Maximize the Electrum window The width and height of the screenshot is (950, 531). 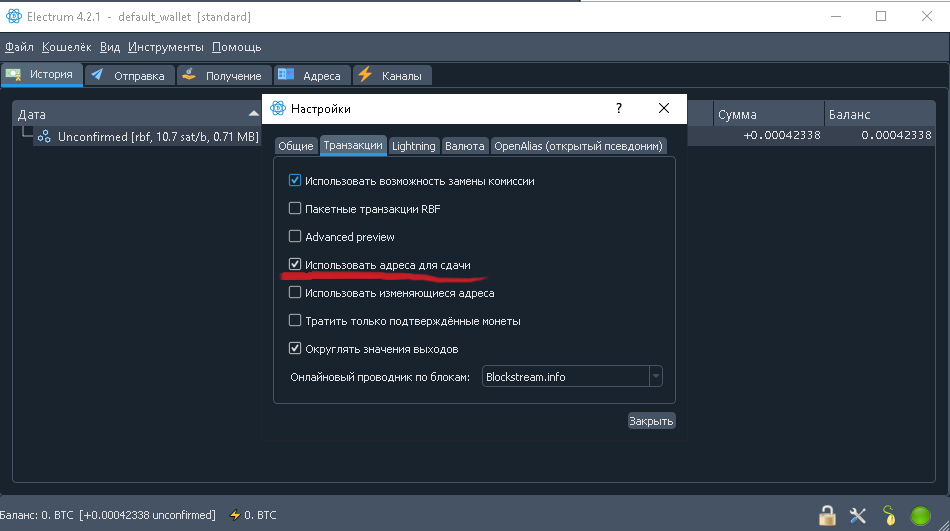[881, 16]
